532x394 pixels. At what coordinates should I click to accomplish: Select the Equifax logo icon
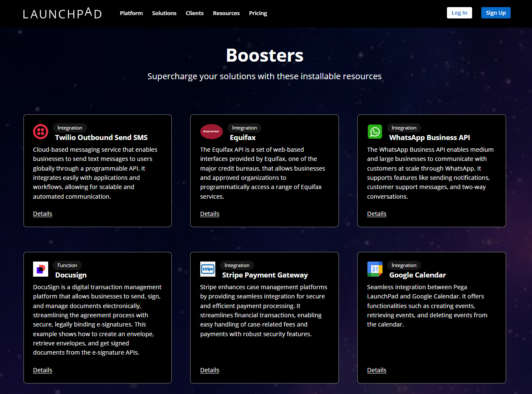click(211, 131)
